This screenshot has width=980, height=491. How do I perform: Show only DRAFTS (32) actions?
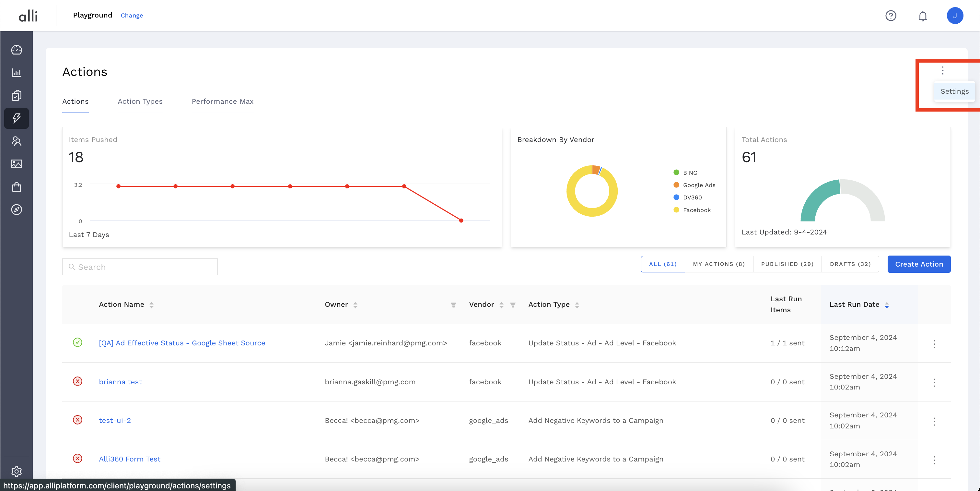tap(850, 264)
